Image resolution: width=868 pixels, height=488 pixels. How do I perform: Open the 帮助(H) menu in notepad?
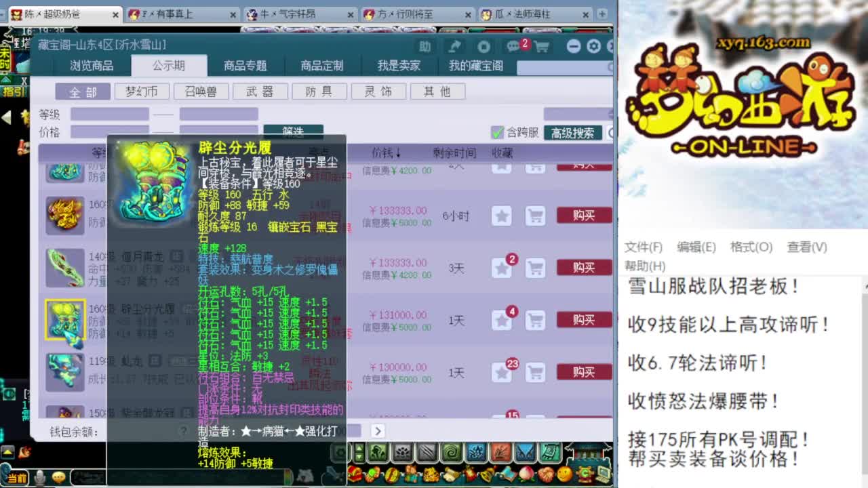(644, 266)
